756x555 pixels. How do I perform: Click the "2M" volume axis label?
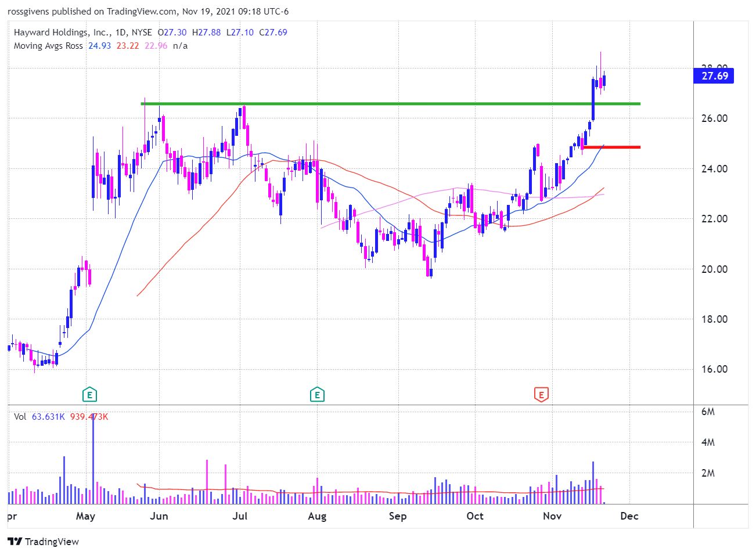click(708, 473)
